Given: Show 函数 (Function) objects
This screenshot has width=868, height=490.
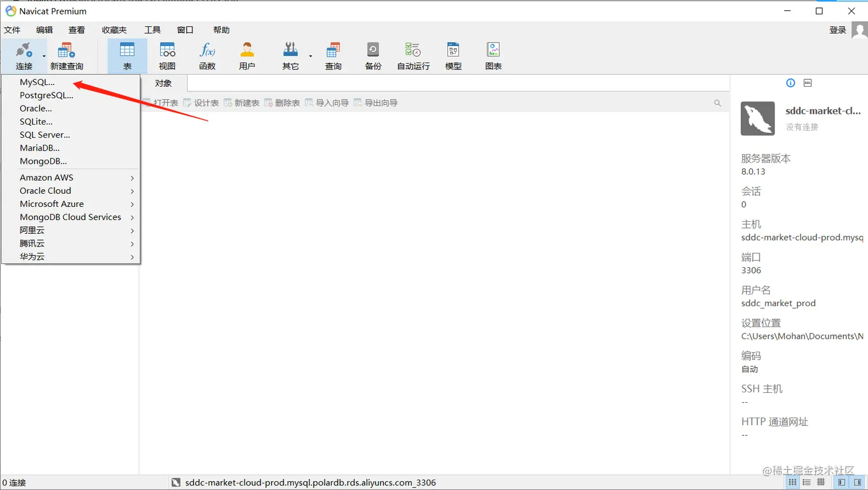Looking at the screenshot, I should [207, 56].
